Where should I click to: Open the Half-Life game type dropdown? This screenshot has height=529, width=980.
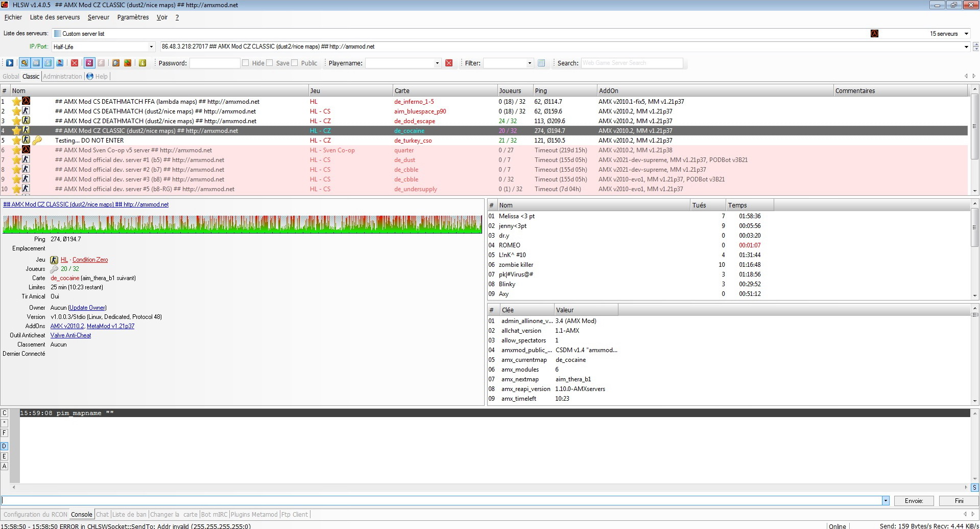click(x=151, y=47)
